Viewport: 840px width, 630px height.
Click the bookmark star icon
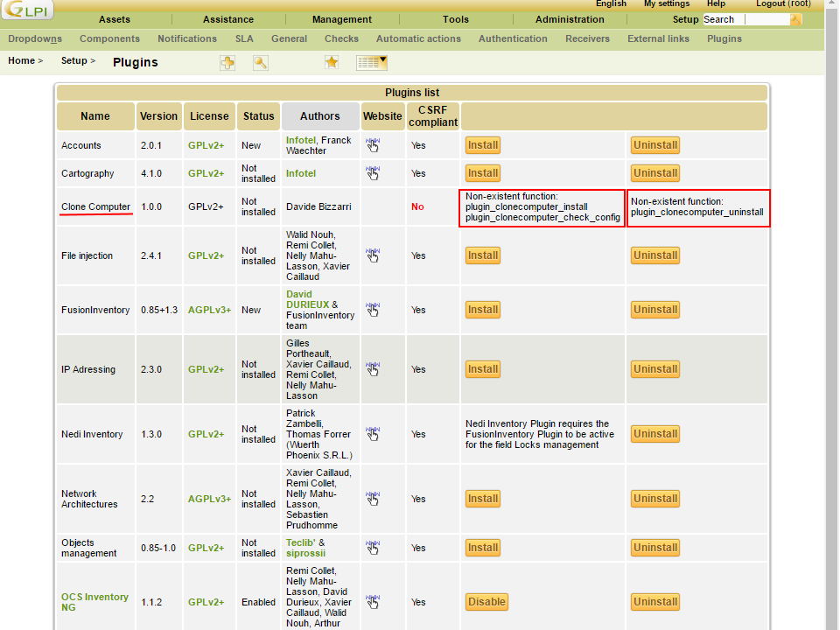[332, 63]
